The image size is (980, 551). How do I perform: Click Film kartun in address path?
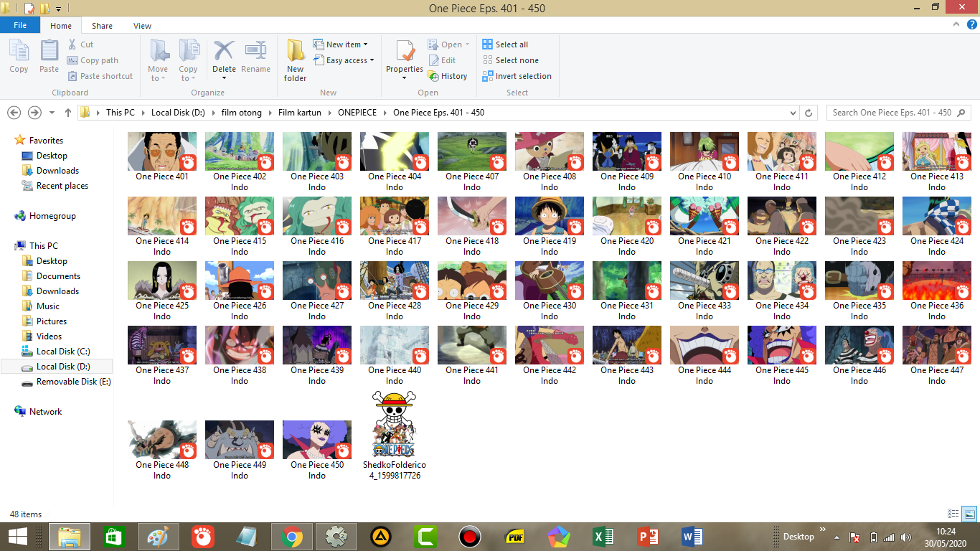click(x=299, y=113)
